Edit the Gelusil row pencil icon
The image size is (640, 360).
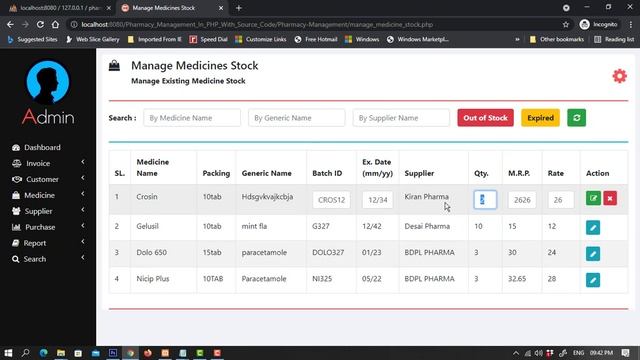point(593,227)
